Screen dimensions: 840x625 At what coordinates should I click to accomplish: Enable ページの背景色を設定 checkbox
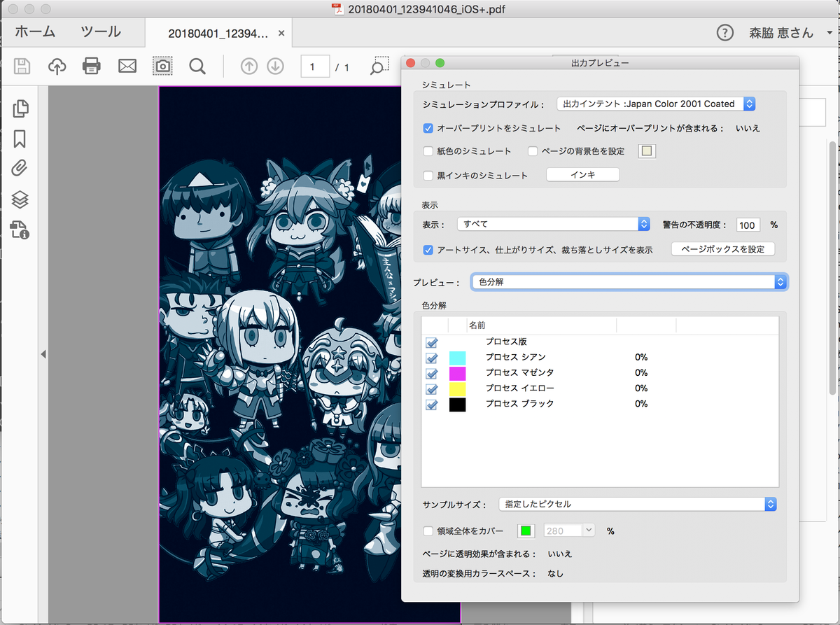coord(533,151)
